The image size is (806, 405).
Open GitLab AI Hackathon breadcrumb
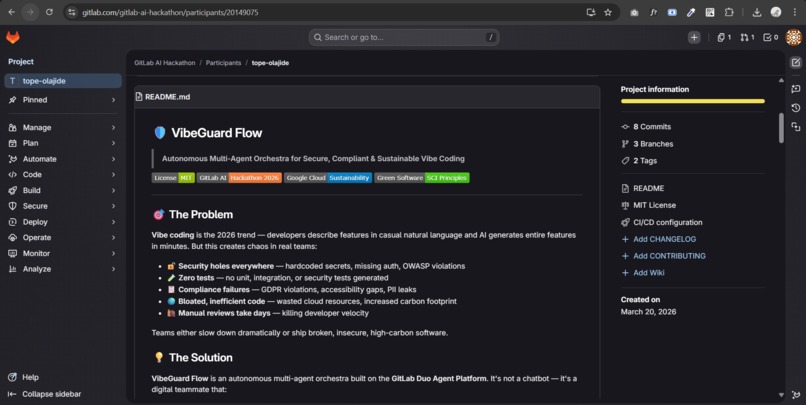[164, 63]
